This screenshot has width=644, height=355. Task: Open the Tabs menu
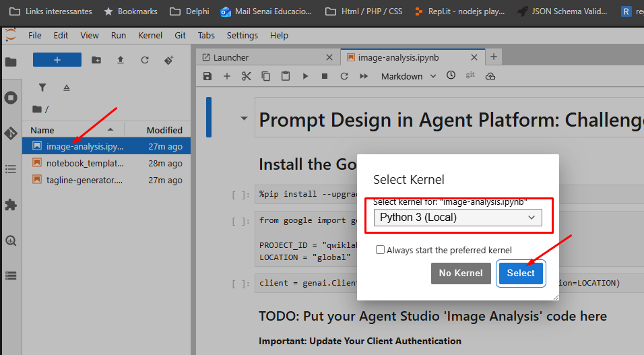pyautogui.click(x=206, y=35)
